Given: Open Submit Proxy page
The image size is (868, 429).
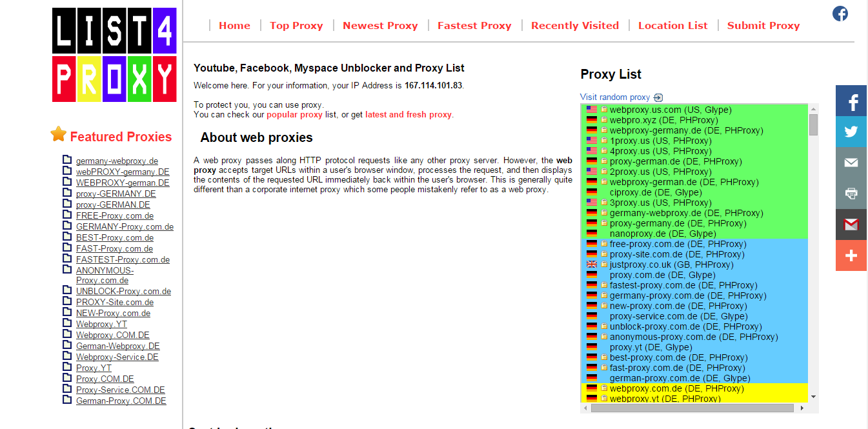Looking at the screenshot, I should 763,26.
